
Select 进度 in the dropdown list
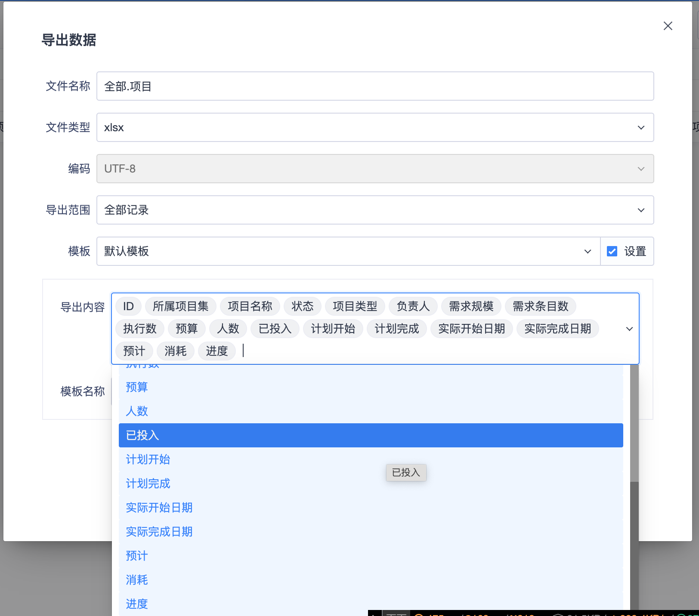(371, 604)
